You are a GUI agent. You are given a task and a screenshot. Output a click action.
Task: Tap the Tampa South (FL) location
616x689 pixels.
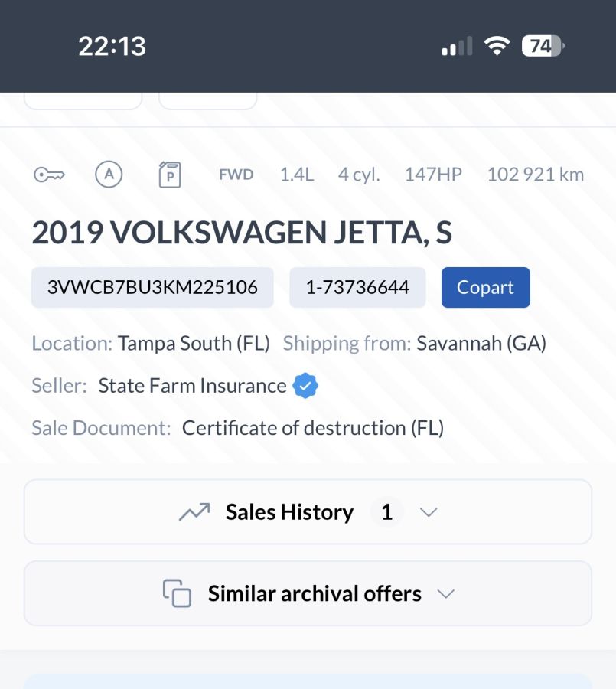194,344
